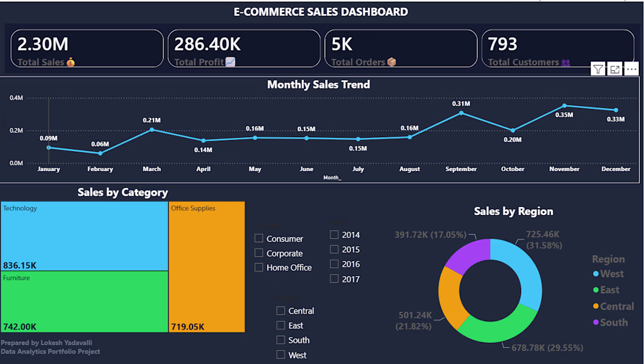The image size is (644, 364).
Task: Click the January data point on line chart
Action: click(x=49, y=148)
